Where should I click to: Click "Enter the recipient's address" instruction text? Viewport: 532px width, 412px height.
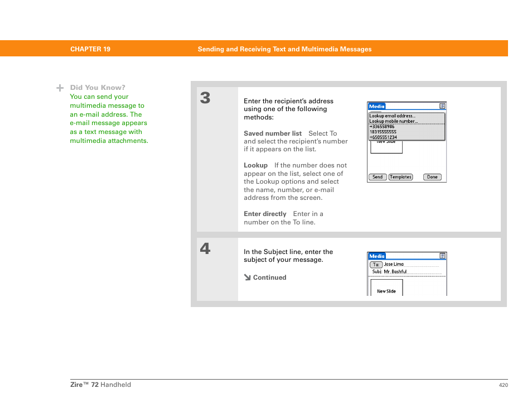pos(288,101)
